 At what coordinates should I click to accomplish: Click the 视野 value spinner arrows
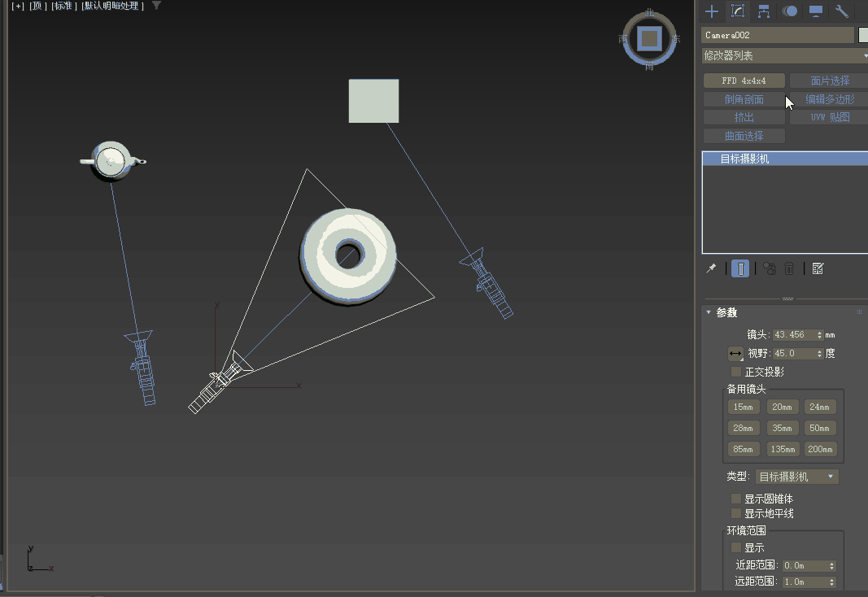819,353
